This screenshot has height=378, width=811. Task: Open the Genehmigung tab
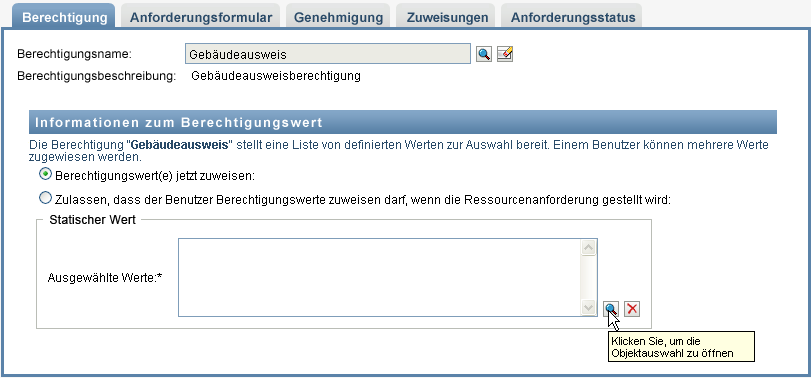coord(338,17)
